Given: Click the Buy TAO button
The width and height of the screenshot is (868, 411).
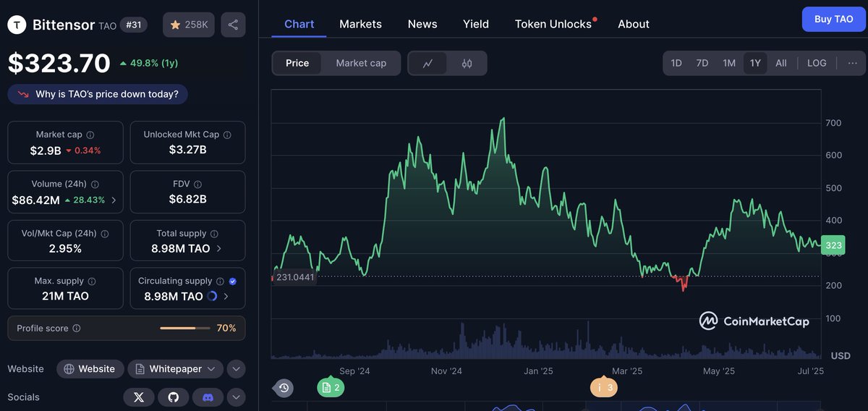Looking at the screenshot, I should coord(834,20).
